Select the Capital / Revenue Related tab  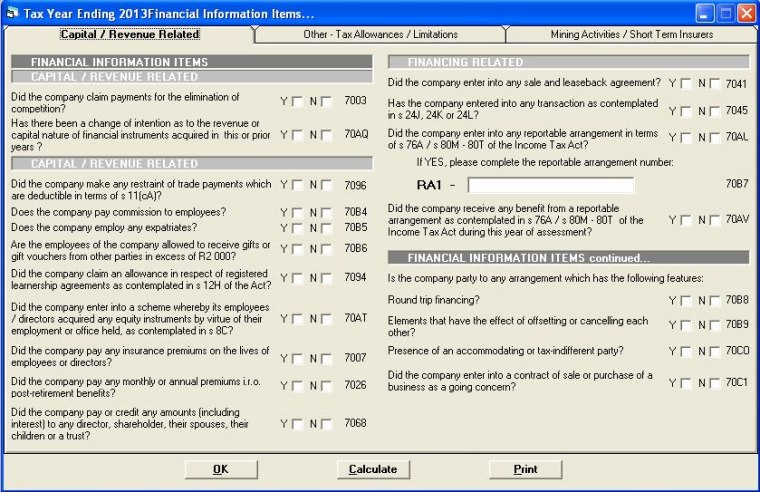tap(129, 34)
